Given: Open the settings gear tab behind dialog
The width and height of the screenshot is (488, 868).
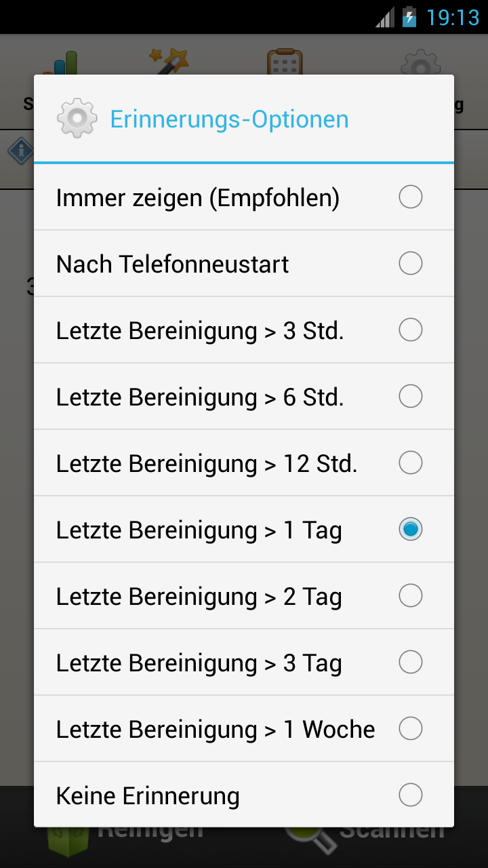Looking at the screenshot, I should coord(421,62).
